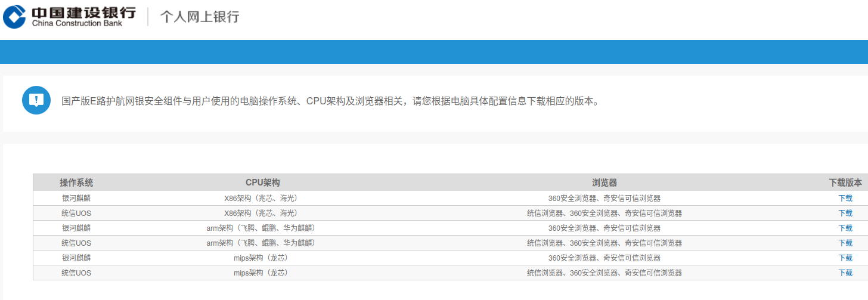
Task: Click mips架构（龙芯）in the 统信UOS row
Action: [261, 273]
